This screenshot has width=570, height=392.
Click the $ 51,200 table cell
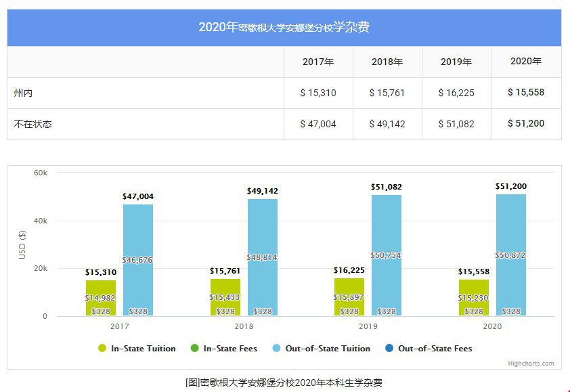[x=526, y=124]
